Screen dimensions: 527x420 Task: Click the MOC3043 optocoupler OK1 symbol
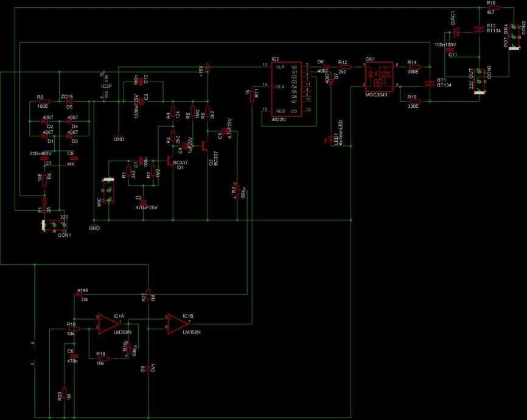379,77
